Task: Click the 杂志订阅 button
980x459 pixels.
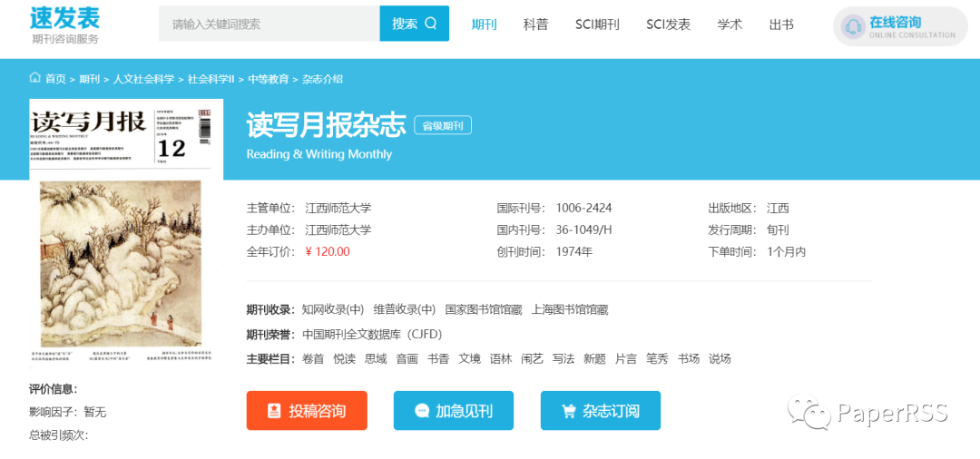Action: tap(601, 411)
